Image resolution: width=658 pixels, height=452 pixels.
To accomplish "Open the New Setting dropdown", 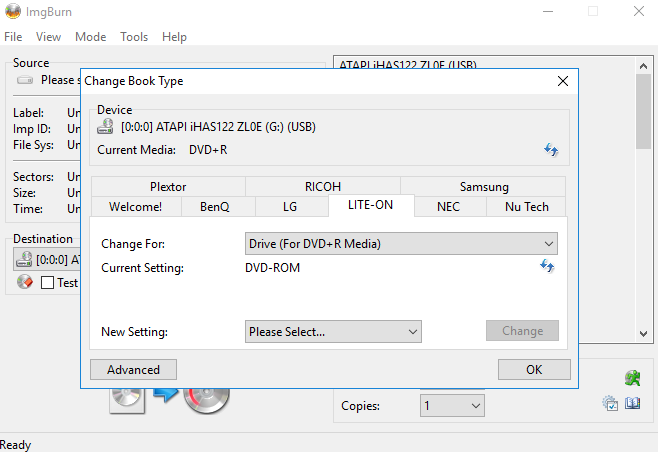I will coord(333,332).
